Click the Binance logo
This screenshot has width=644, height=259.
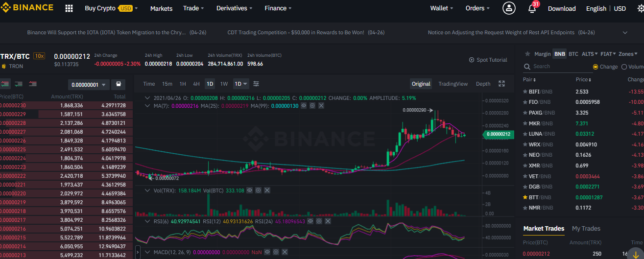[27, 8]
